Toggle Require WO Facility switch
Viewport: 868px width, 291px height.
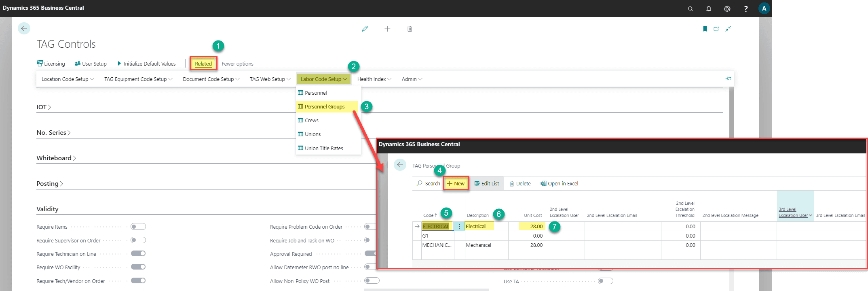click(138, 267)
